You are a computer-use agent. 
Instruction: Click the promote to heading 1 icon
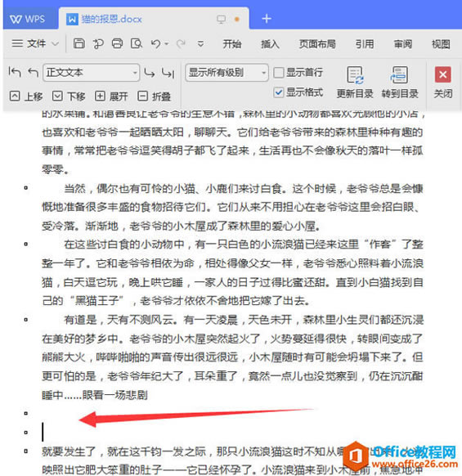pyautogui.click(x=15, y=72)
